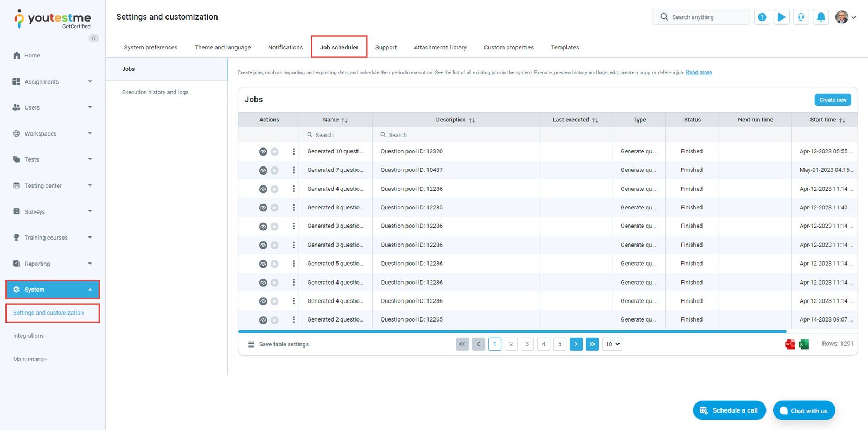Preview job with Question pool ID 12265

pos(263,320)
